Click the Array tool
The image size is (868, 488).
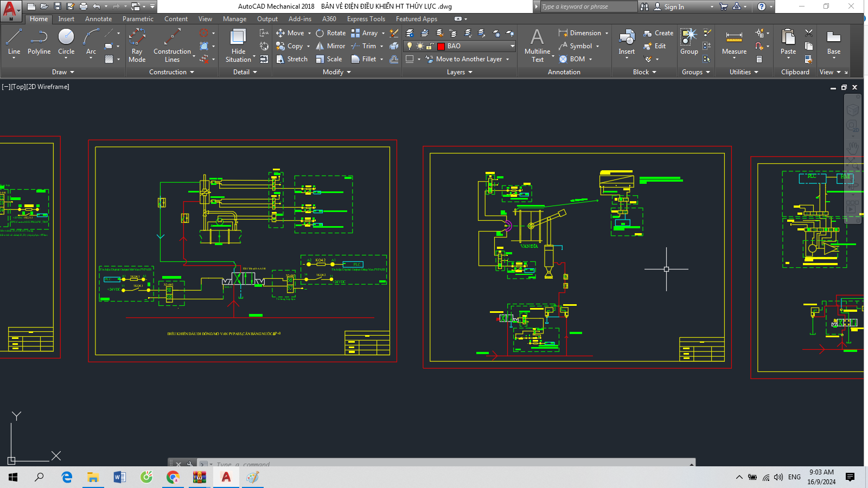(365, 33)
